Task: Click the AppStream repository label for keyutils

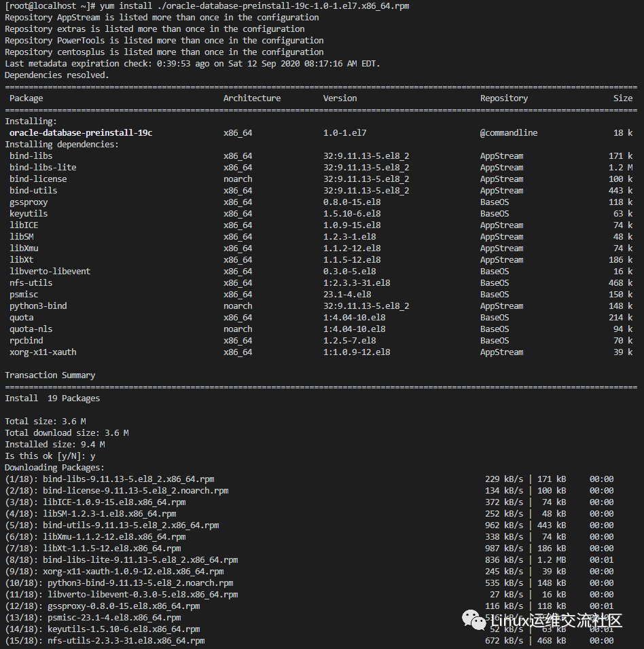Action: (495, 213)
